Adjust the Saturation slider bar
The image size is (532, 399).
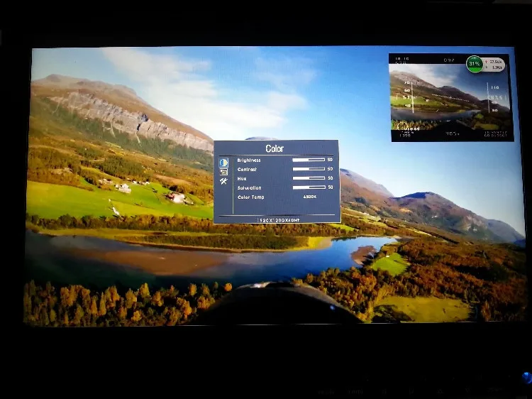pyautogui.click(x=309, y=187)
